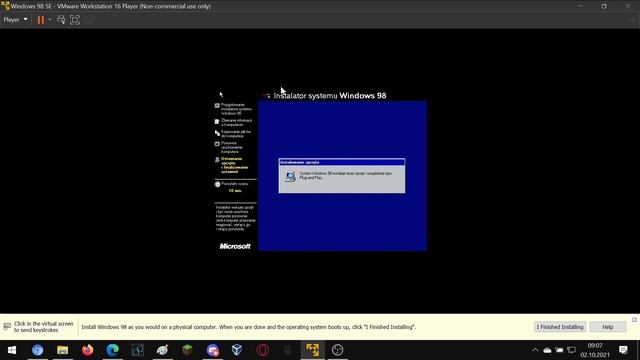Open the taskbar clock showing 09:07

595,350
